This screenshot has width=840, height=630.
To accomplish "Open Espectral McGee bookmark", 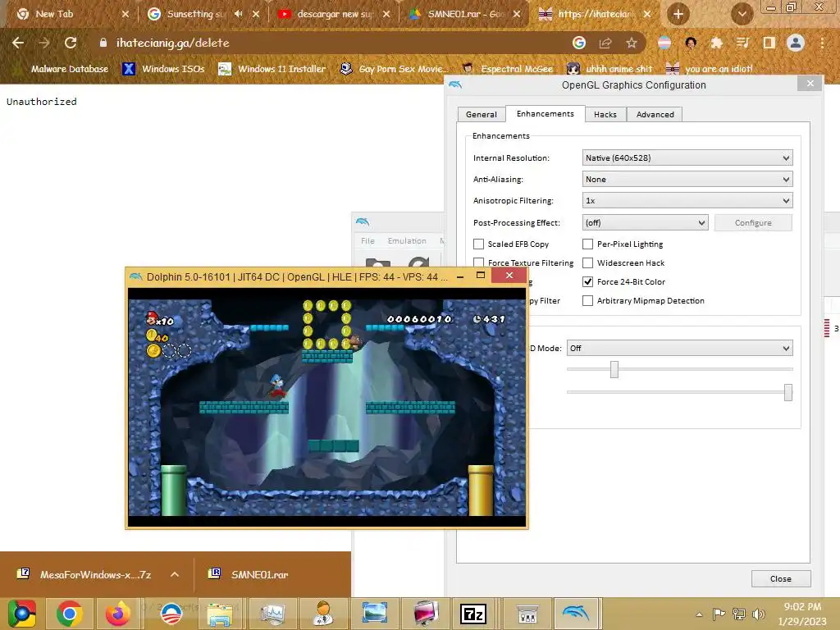I will [507, 69].
